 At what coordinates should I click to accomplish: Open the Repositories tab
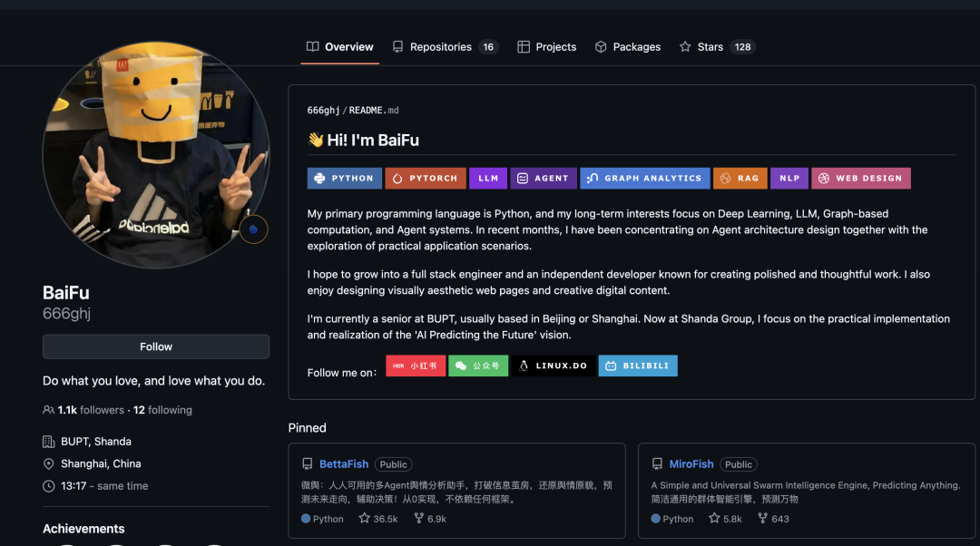coord(440,47)
